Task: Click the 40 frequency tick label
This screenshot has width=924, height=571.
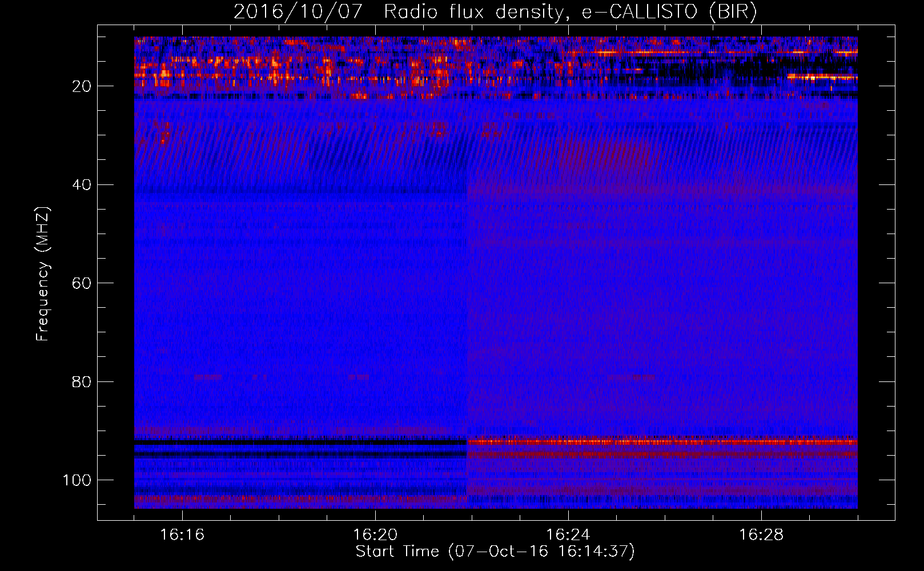Action: (x=82, y=185)
